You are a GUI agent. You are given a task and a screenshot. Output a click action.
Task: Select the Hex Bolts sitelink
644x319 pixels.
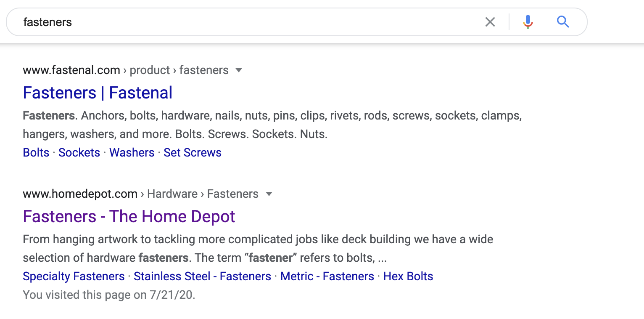(x=408, y=276)
